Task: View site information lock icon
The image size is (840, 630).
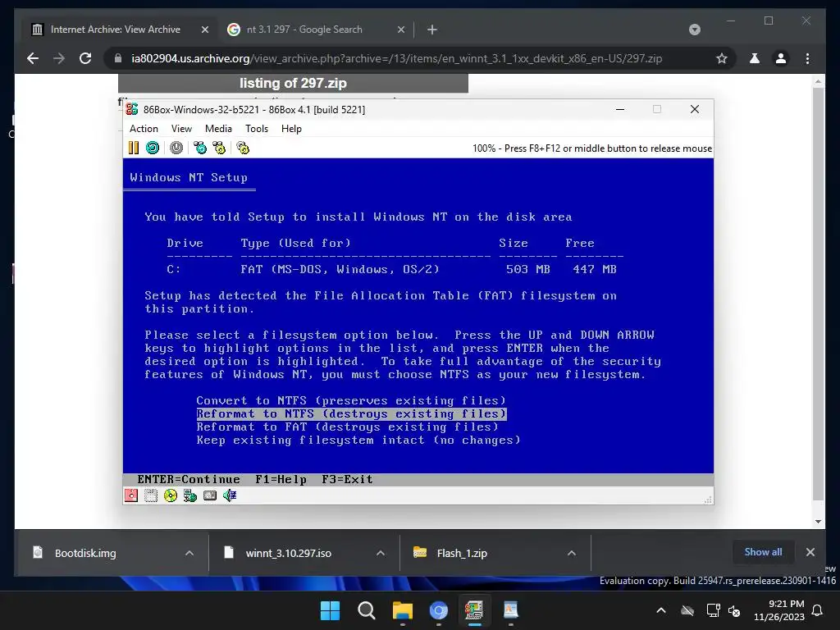Action: (118, 58)
